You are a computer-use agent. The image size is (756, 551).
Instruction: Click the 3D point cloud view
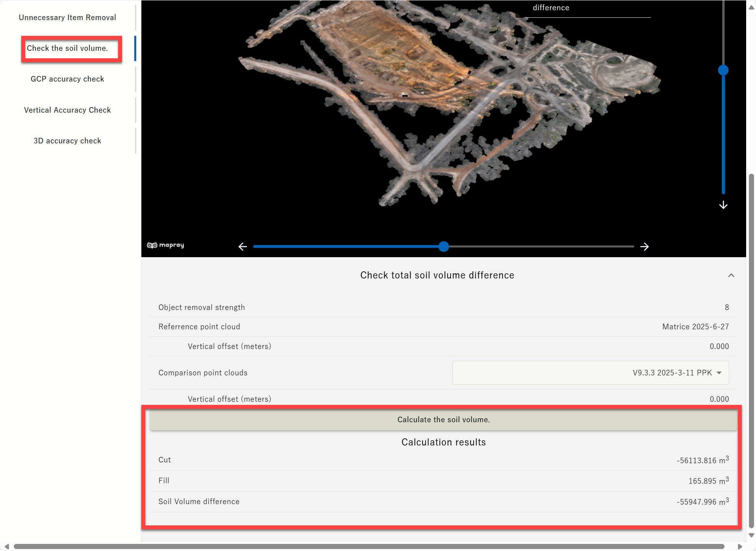click(443, 128)
